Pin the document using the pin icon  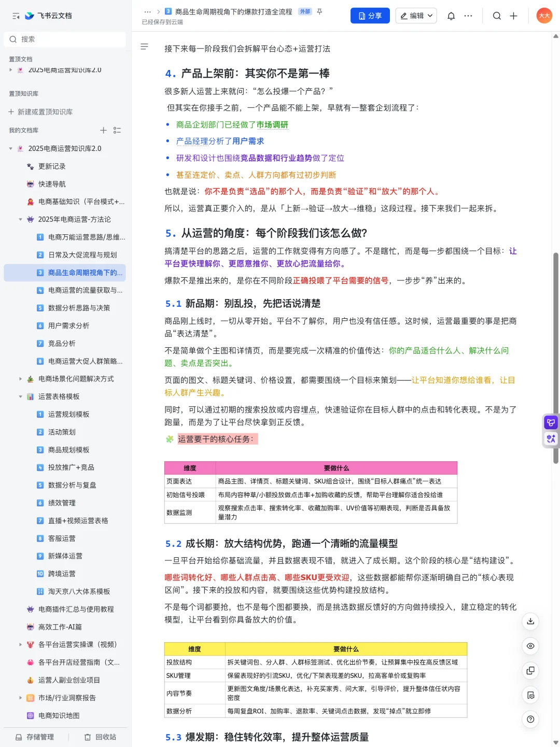pyautogui.click(x=319, y=11)
